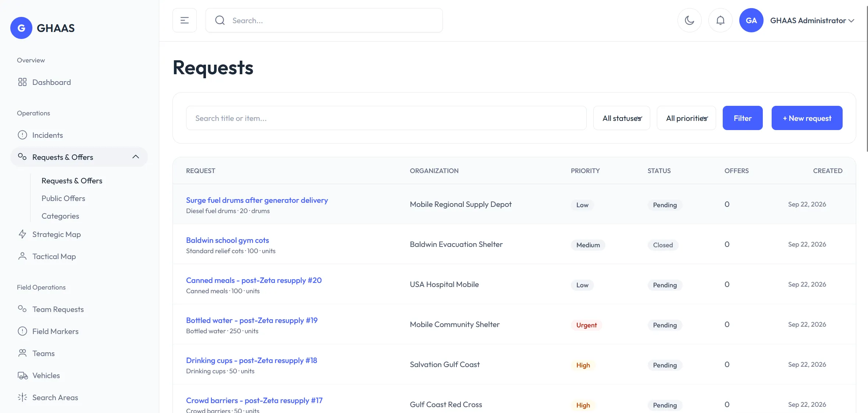Go to Vehicles
This screenshot has width=868, height=413.
[46, 376]
